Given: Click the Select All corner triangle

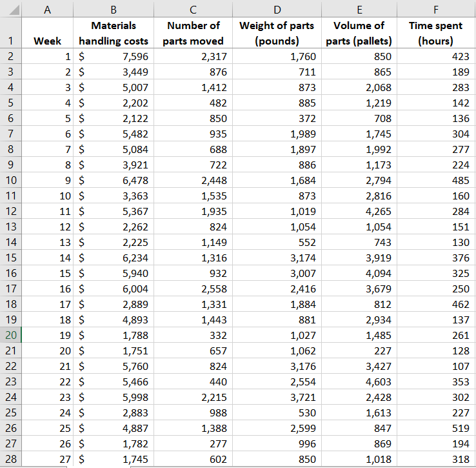Looking at the screenshot, I should [14, 10].
